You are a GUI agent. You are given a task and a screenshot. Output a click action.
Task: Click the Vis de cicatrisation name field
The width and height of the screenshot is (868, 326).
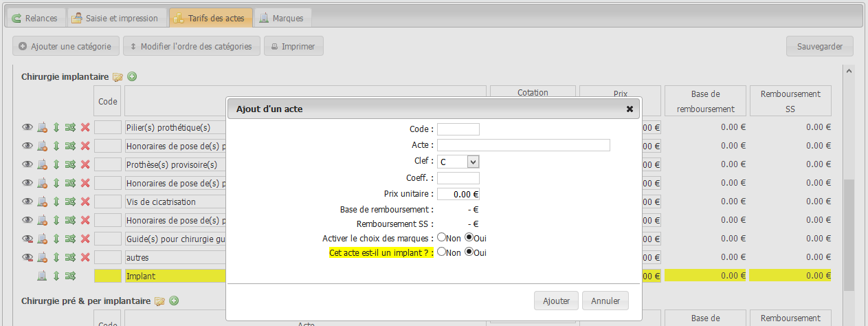coord(176,202)
